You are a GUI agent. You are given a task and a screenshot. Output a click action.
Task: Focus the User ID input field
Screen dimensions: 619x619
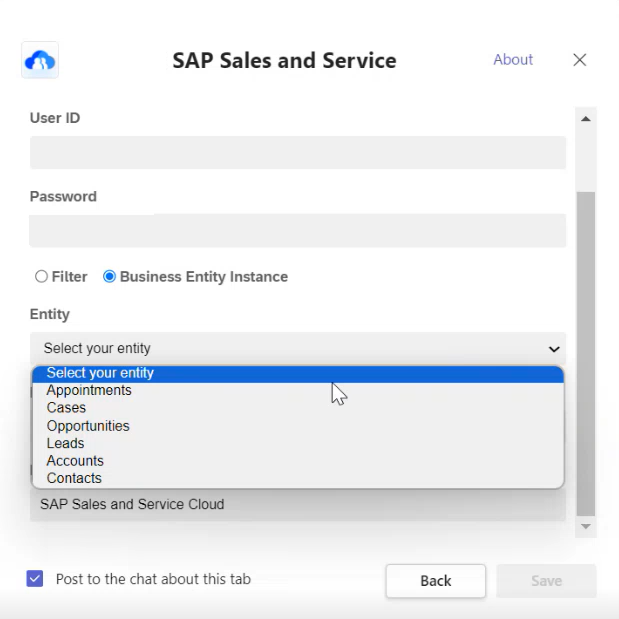click(x=298, y=152)
